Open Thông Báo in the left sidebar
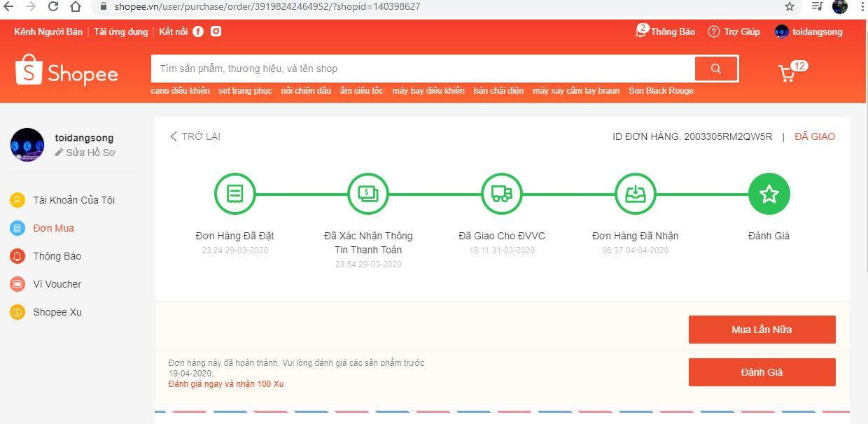 [x=45, y=256]
